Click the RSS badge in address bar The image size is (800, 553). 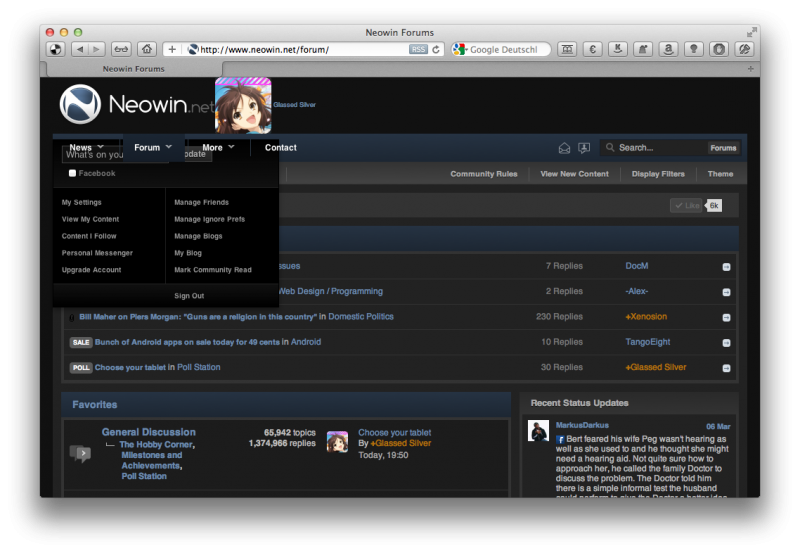[x=418, y=49]
